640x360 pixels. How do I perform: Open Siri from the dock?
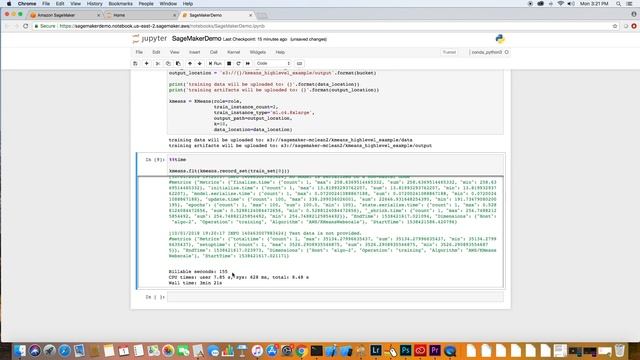tap(35, 351)
